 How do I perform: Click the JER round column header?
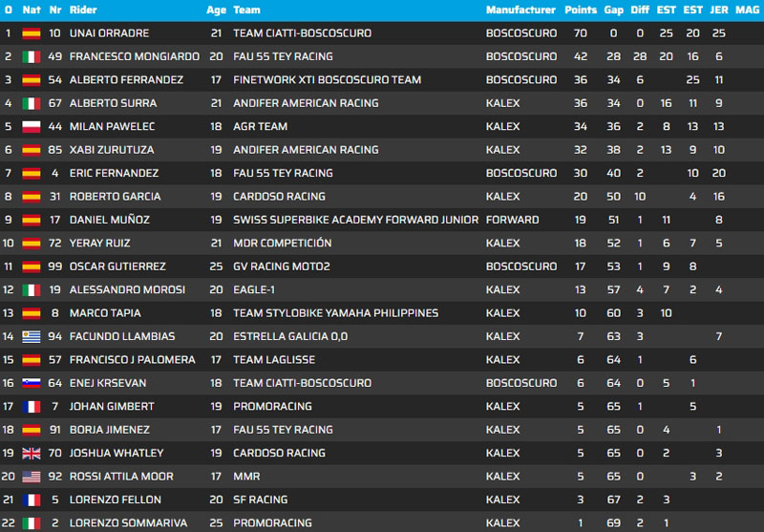[718, 11]
